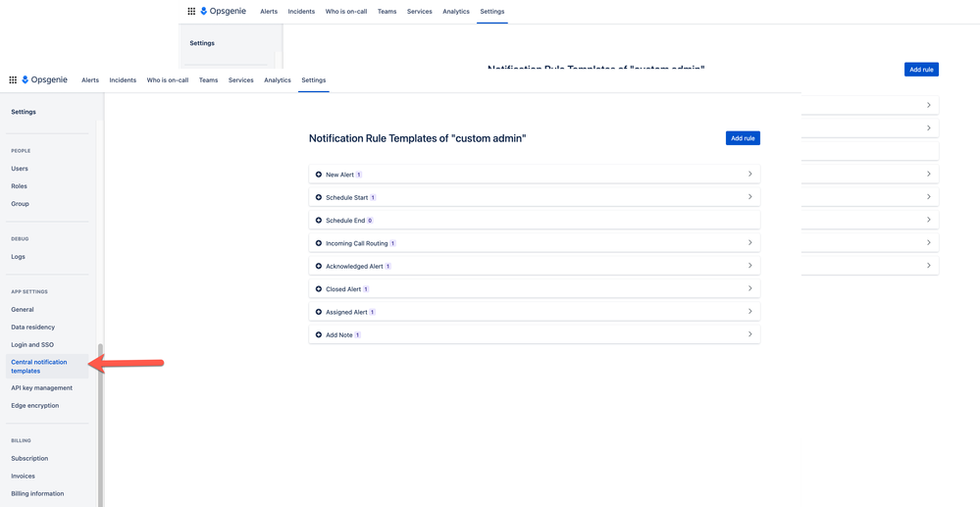This screenshot has width=980, height=507.
Task: Expand the Acknowledged Alert row chevron
Action: [x=750, y=265]
